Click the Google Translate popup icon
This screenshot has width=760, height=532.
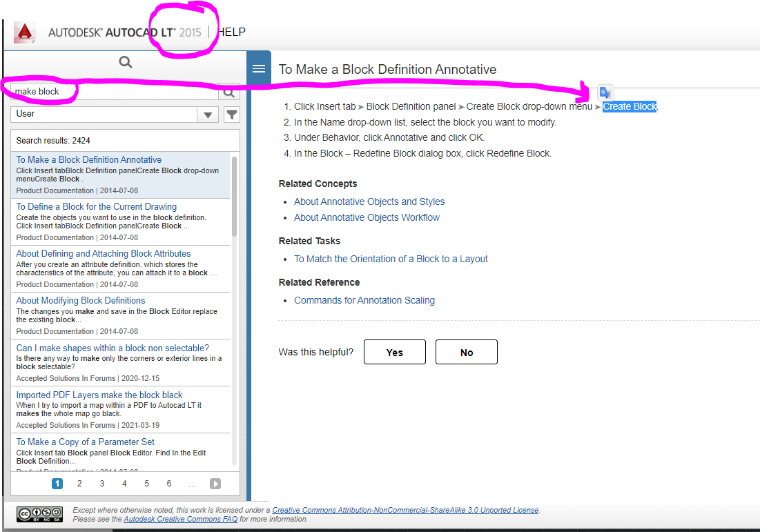coord(605,92)
